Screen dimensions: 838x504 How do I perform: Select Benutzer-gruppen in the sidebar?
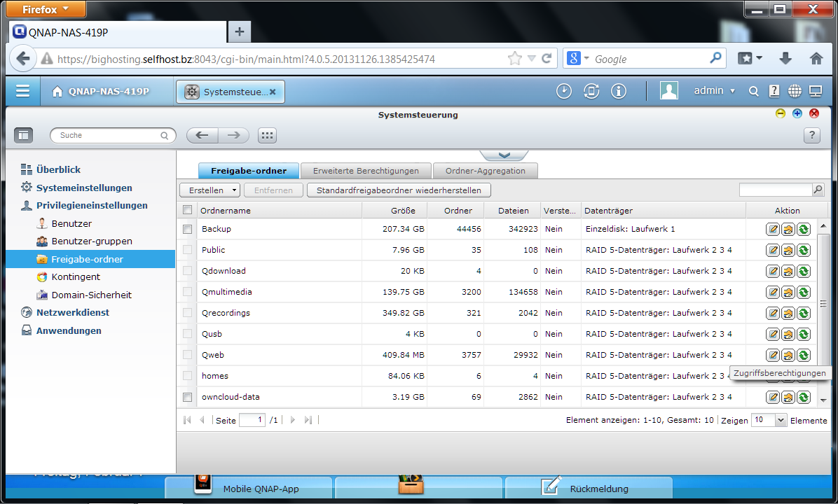point(92,241)
